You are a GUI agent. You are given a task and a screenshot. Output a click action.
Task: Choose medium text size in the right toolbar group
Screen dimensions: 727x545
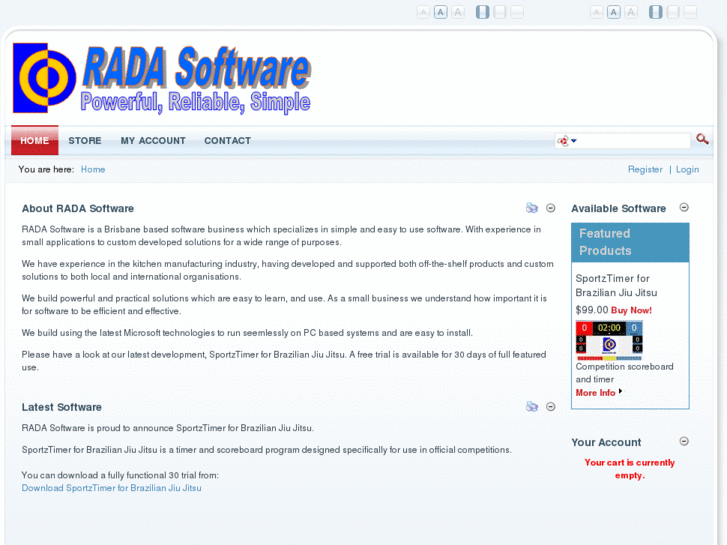pos(614,12)
